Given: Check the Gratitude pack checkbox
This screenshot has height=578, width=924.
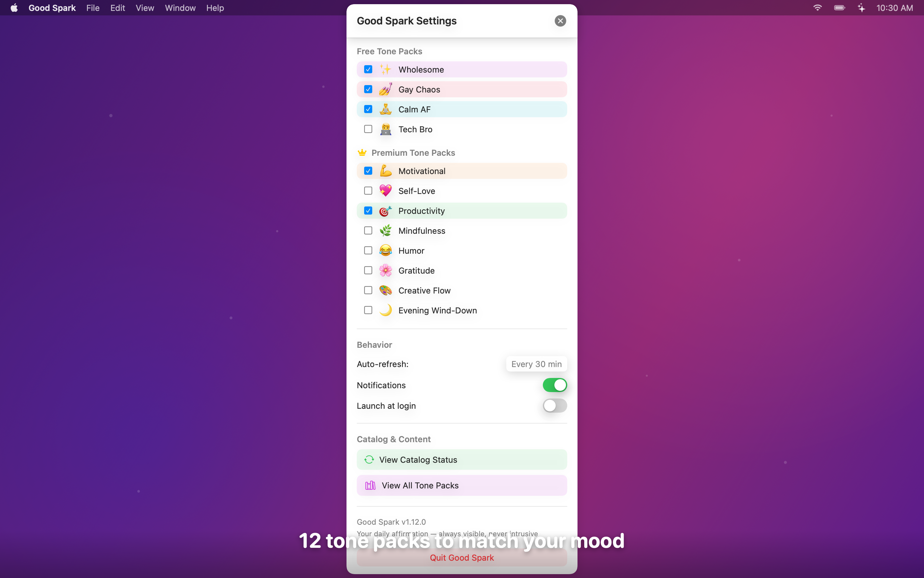Looking at the screenshot, I should [x=368, y=270].
